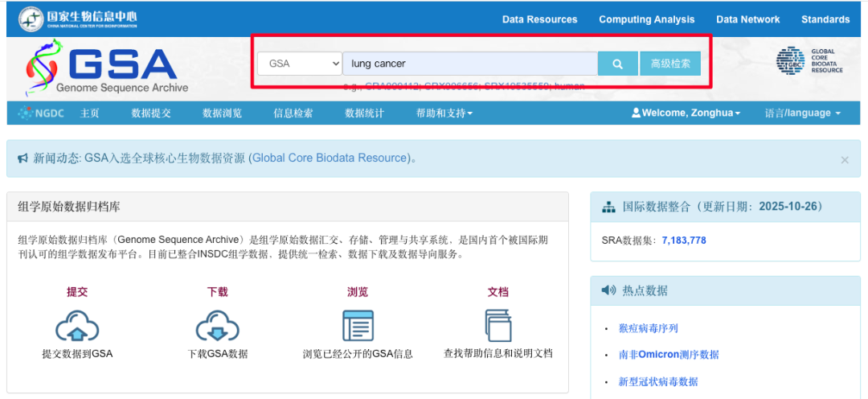868x399 pixels.
Task: Open the Data Resources menu
Action: tap(540, 19)
